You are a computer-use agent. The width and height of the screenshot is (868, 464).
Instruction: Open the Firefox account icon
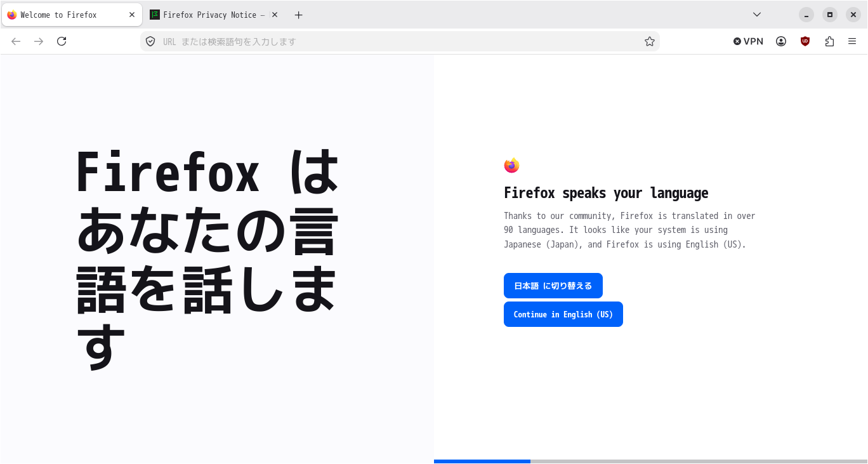point(781,41)
